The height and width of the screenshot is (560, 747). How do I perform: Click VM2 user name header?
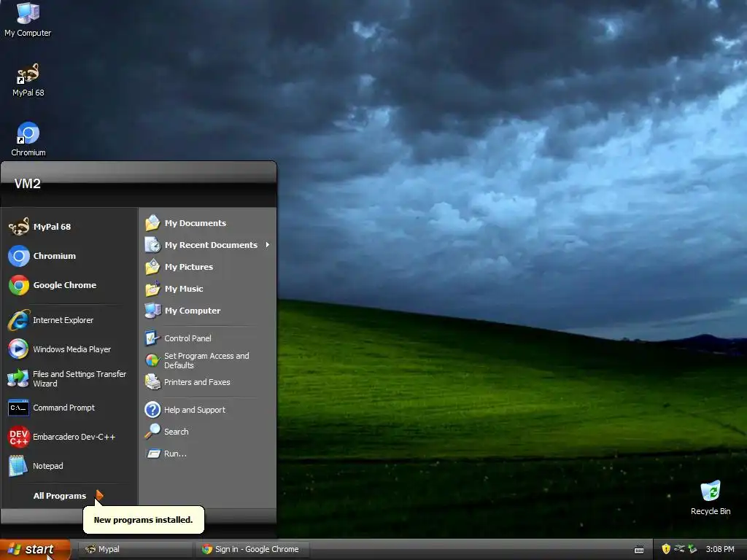(x=27, y=184)
